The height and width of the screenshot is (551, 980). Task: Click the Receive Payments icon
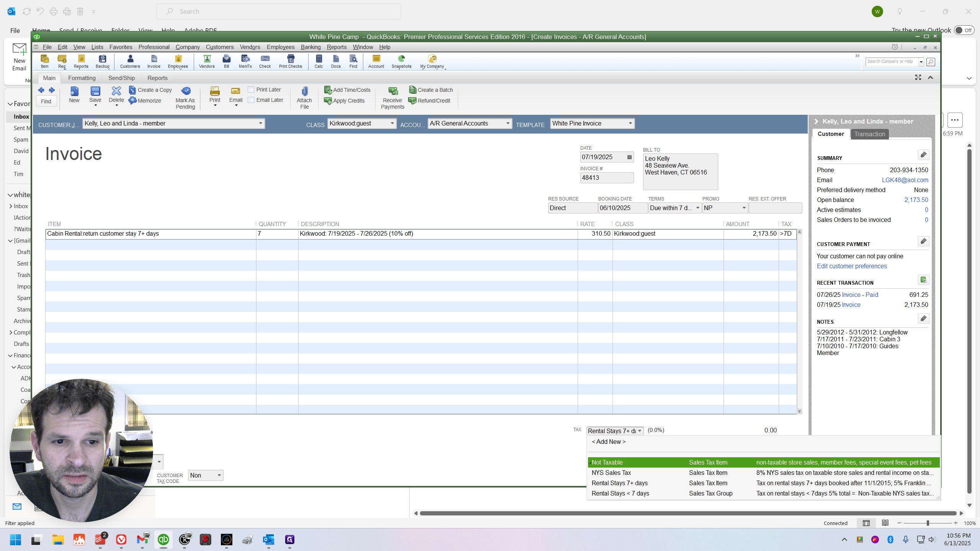pos(392,98)
